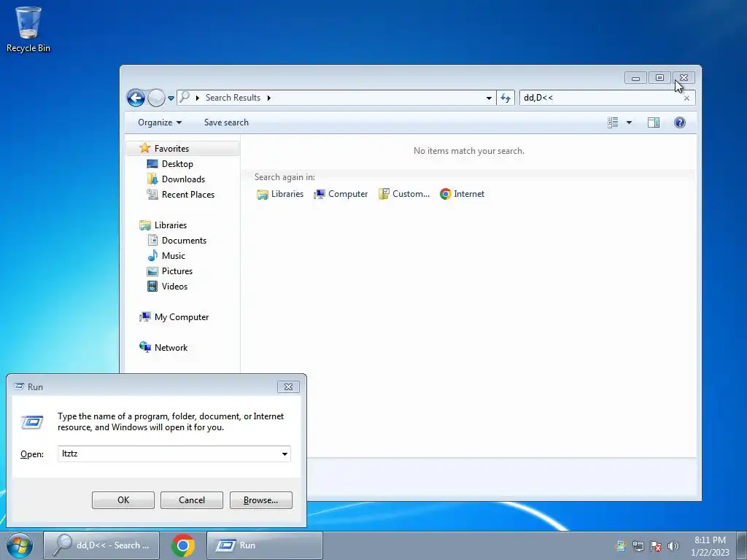747x560 pixels.
Task: Expand the Open combo box dropdown
Action: tap(285, 454)
